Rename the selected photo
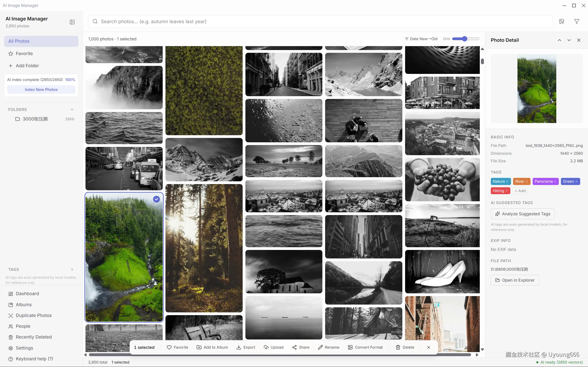This screenshot has width=588, height=367. 329,347
